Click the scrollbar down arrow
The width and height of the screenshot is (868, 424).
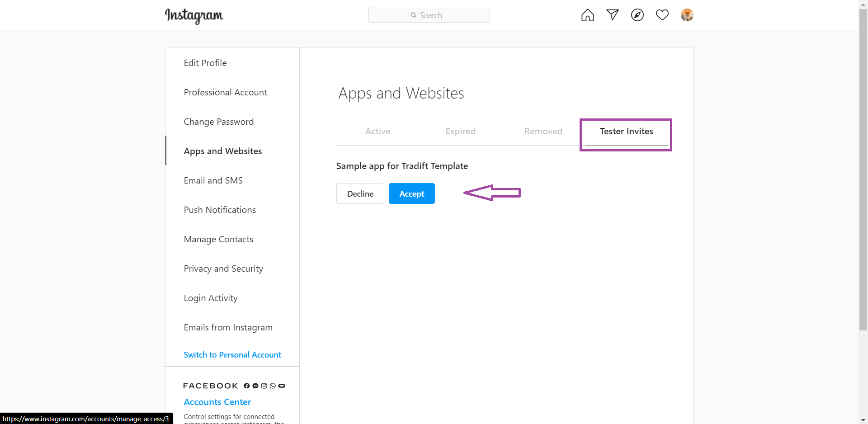click(x=863, y=420)
